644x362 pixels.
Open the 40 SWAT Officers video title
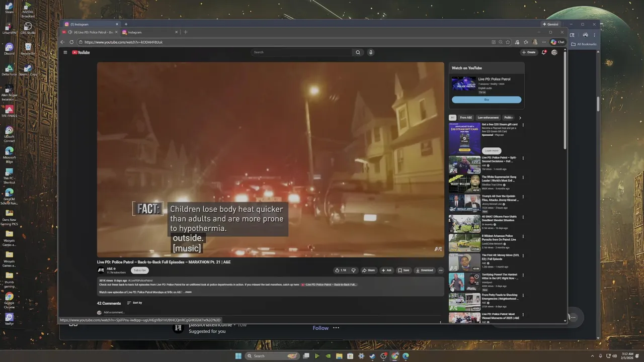click(x=500, y=218)
